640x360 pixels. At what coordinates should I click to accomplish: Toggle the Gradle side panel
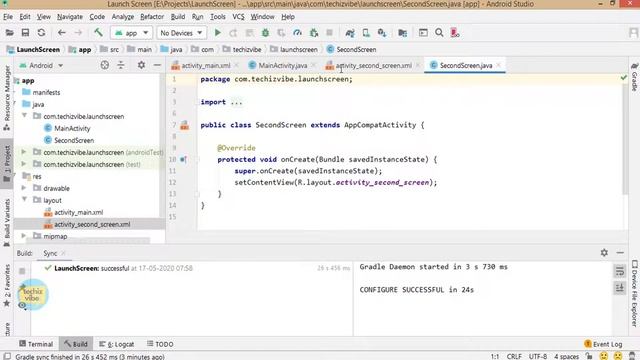click(634, 77)
